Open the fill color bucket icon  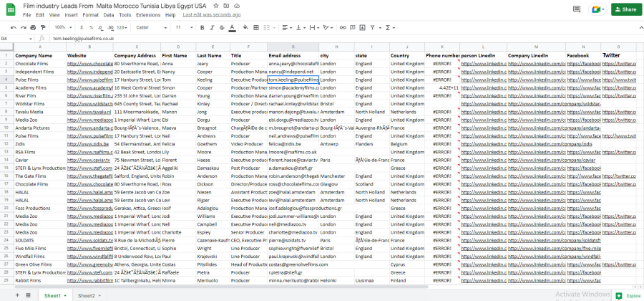[x=245, y=27]
